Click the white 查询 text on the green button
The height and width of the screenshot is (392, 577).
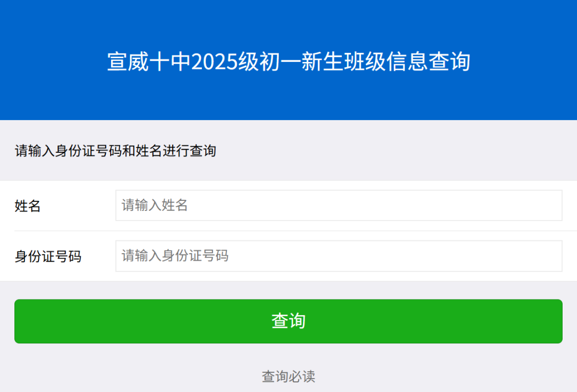[x=288, y=321]
